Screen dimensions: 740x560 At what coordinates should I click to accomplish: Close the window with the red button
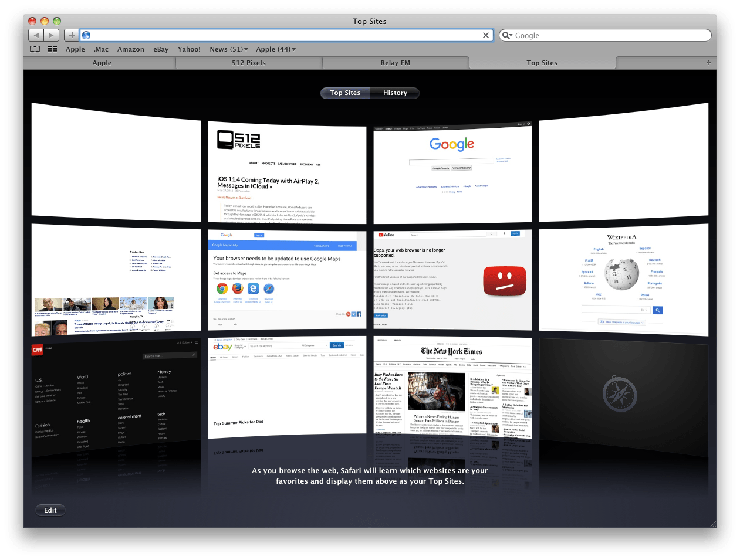click(32, 21)
